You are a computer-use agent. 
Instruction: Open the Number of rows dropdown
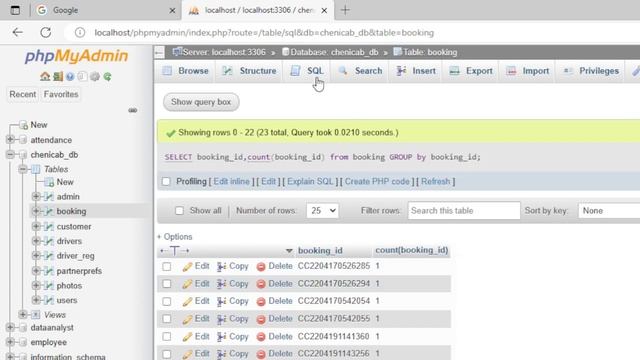pyautogui.click(x=322, y=211)
